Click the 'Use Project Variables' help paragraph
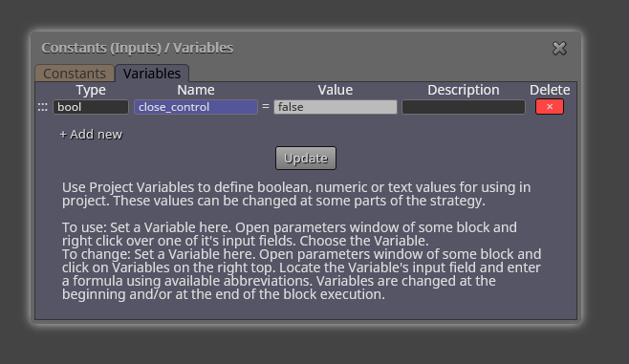Screen dimensions: 629x364 pos(296,194)
